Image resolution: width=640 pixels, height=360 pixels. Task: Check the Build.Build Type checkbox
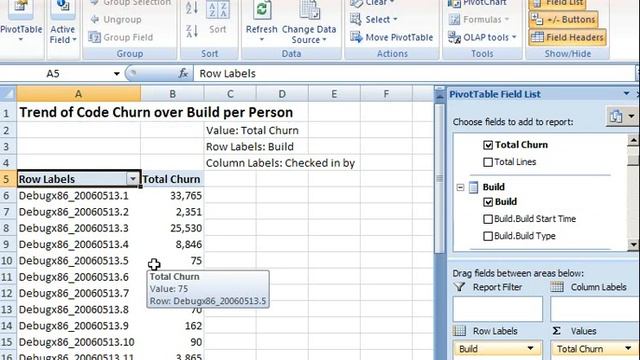tap(488, 236)
